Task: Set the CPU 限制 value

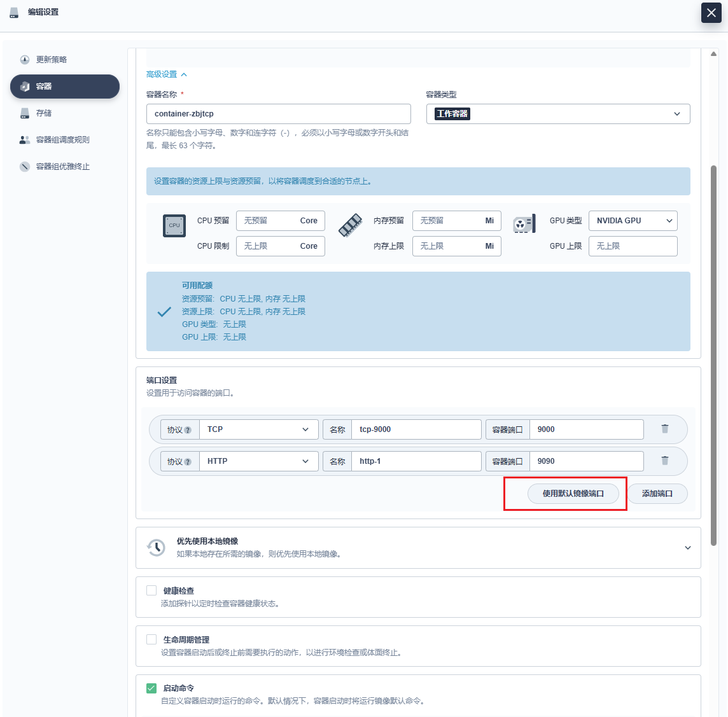Action: click(x=280, y=246)
